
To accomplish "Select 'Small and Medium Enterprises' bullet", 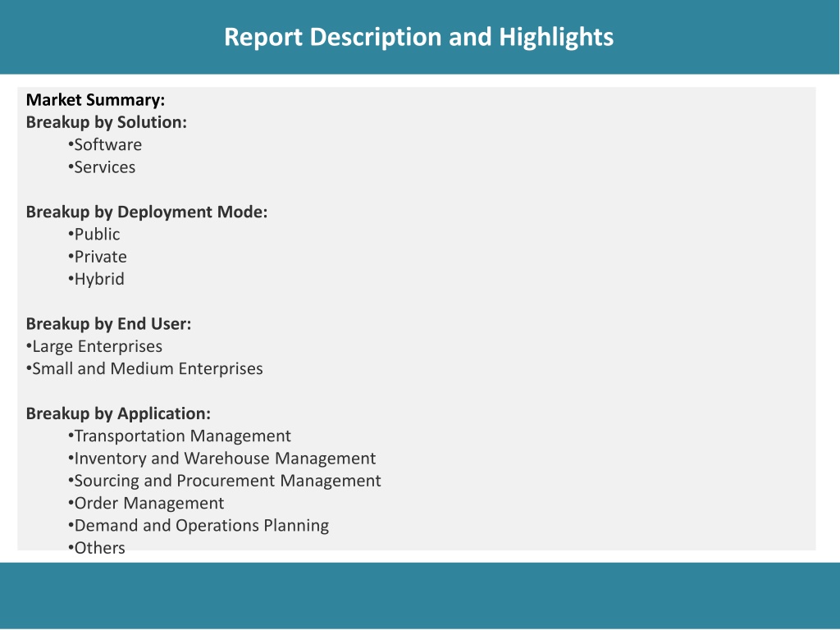I will [x=144, y=368].
